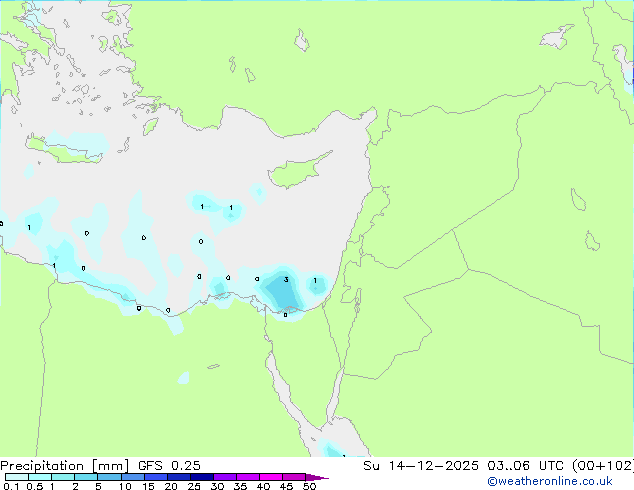Image resolution: width=634 pixels, height=490 pixels.
Task: Choose the 45–50 mm magenta legend swatch
Action: tap(294, 477)
